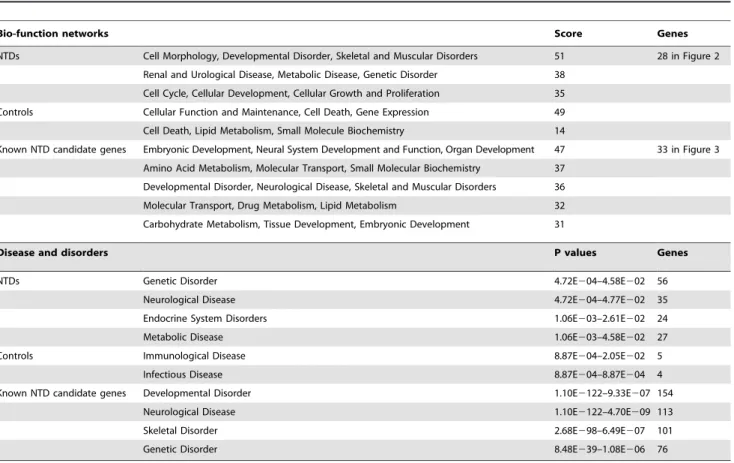
Task: Click P value '2.68E−98–6.49E−07'
Action: (599, 431)
